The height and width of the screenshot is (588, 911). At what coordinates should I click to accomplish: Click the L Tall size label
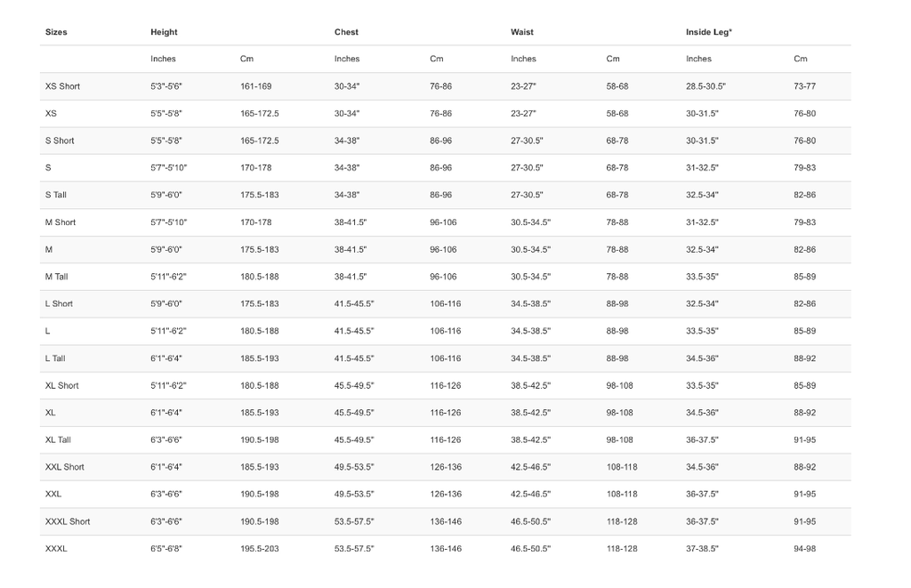[55, 358]
